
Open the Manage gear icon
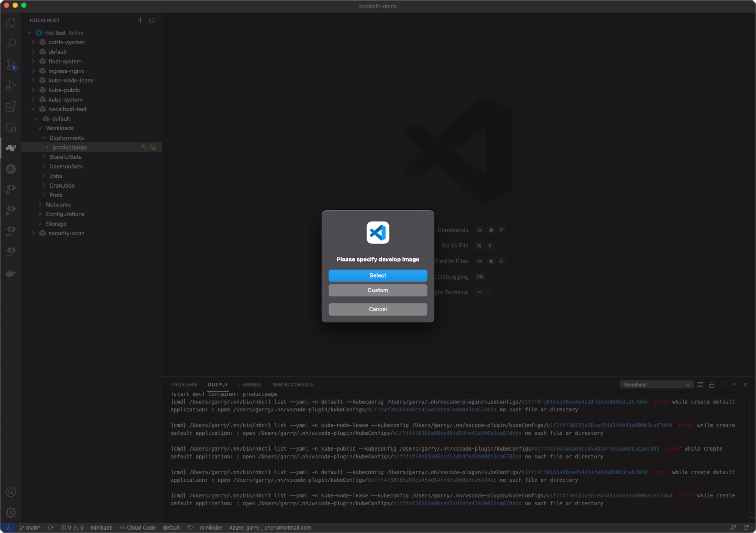11,513
